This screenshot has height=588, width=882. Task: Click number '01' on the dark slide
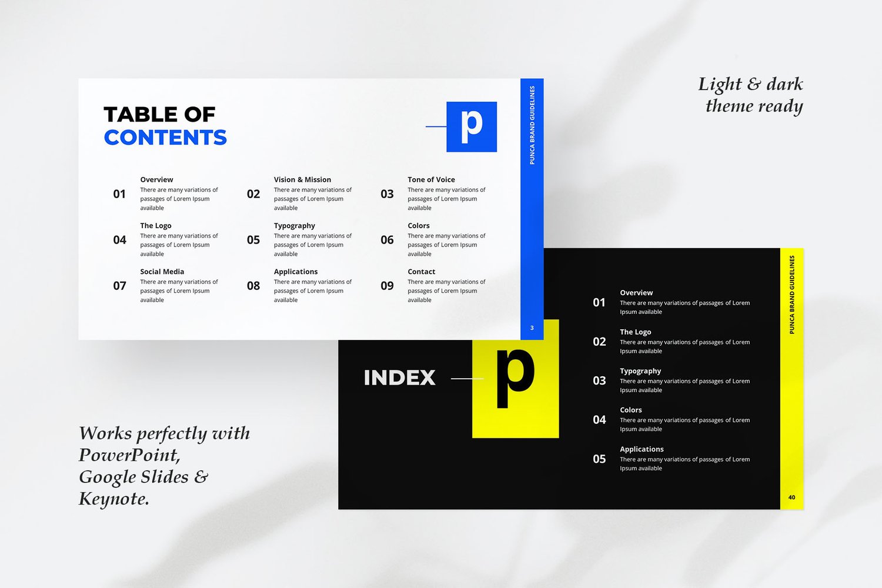point(599,303)
